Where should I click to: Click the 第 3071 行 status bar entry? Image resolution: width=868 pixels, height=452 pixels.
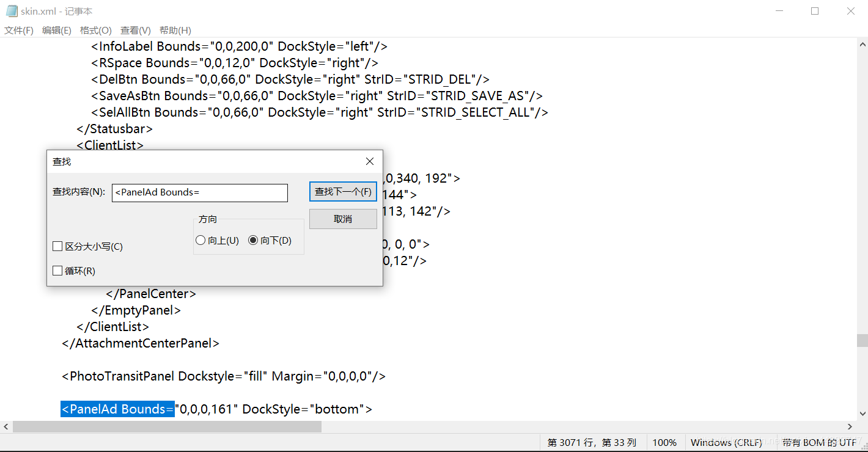click(592, 442)
